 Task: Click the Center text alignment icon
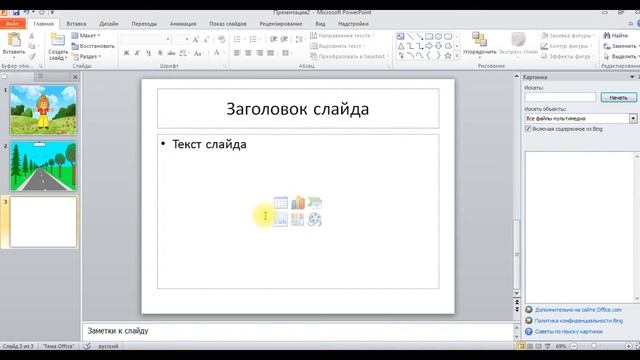(x=248, y=53)
